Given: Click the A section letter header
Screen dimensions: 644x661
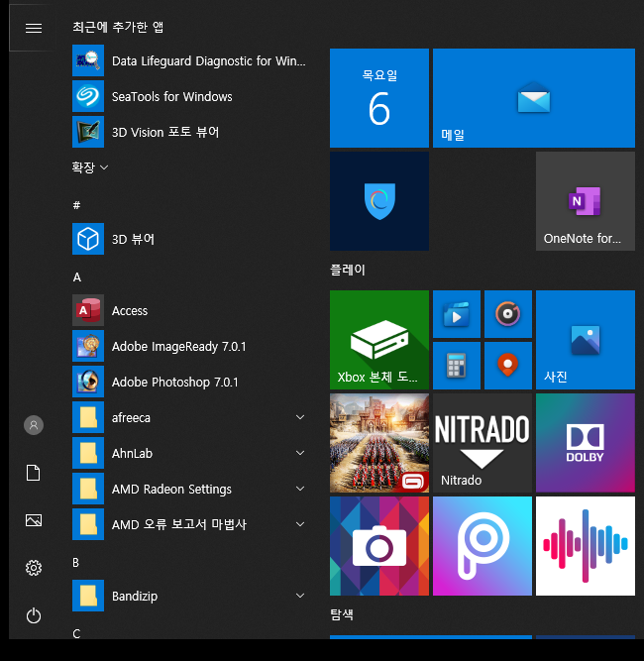Looking at the screenshot, I should [76, 276].
